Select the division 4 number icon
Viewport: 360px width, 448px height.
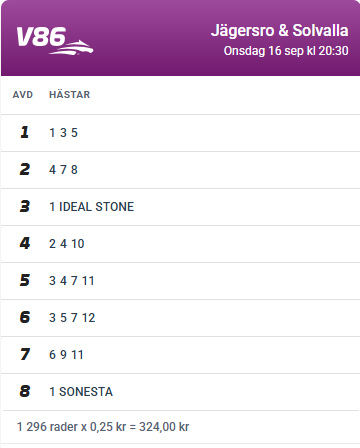(x=25, y=243)
